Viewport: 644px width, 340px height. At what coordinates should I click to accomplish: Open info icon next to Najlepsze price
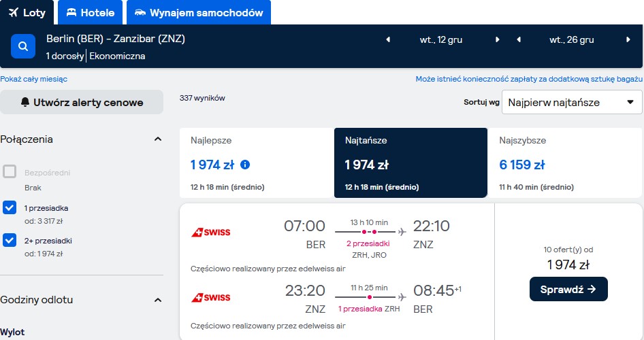[245, 165]
